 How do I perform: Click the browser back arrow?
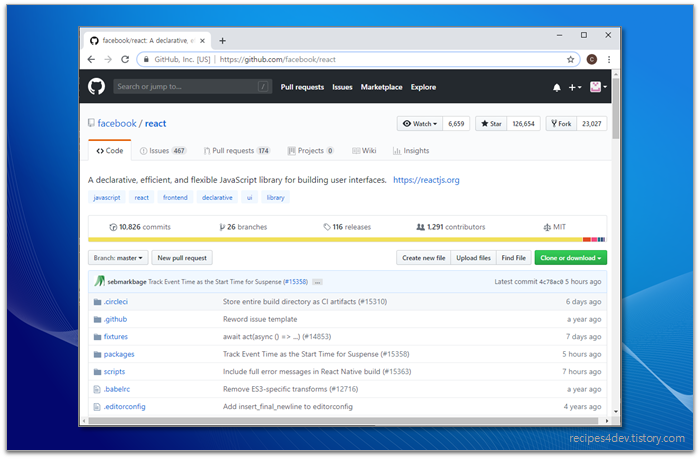pos(91,59)
